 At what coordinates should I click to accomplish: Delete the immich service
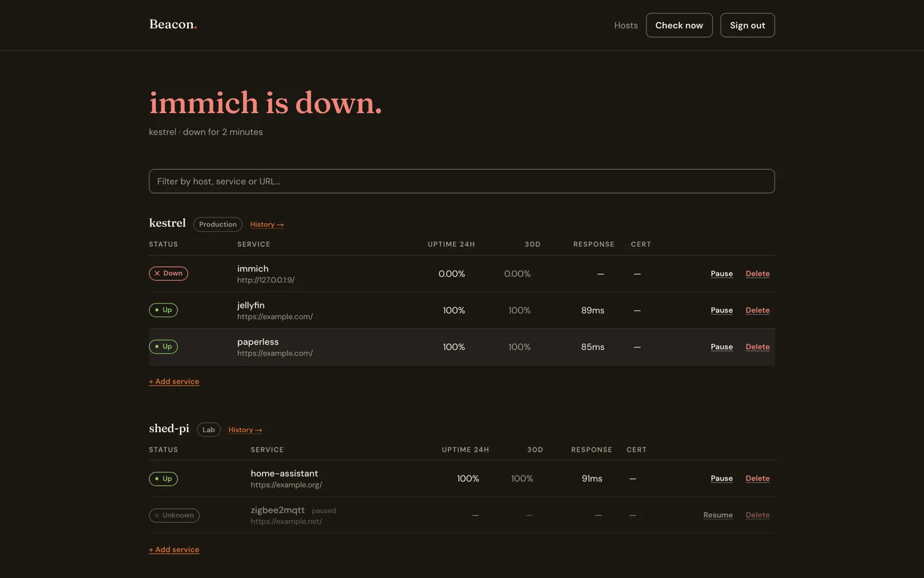coord(758,273)
